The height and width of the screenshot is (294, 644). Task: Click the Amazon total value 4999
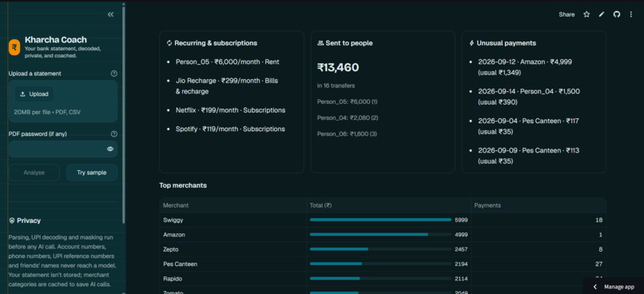pos(461,235)
